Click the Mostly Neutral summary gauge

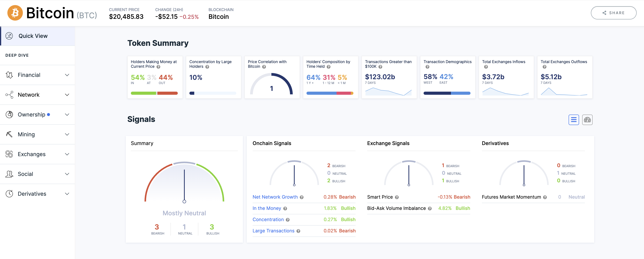(x=184, y=182)
